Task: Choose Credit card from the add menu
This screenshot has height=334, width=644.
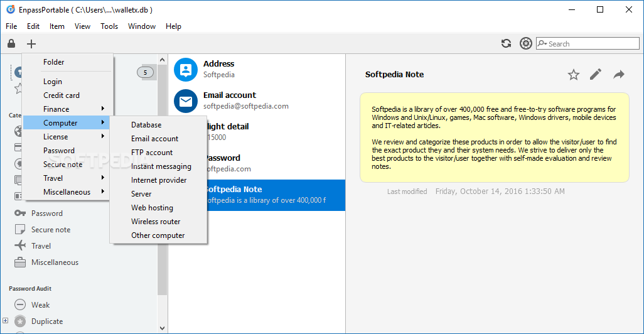Action: point(67,95)
